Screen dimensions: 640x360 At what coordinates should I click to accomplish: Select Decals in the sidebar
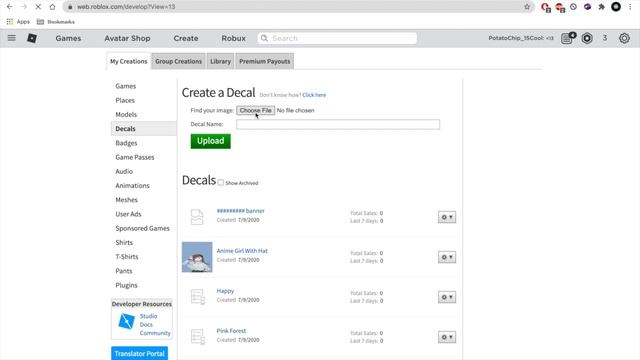[x=144, y=129]
